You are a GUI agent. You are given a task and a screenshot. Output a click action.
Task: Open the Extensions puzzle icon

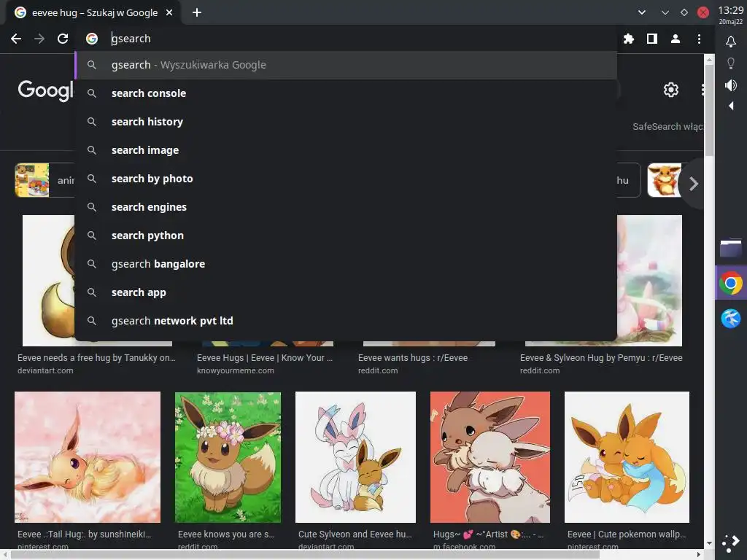click(629, 39)
